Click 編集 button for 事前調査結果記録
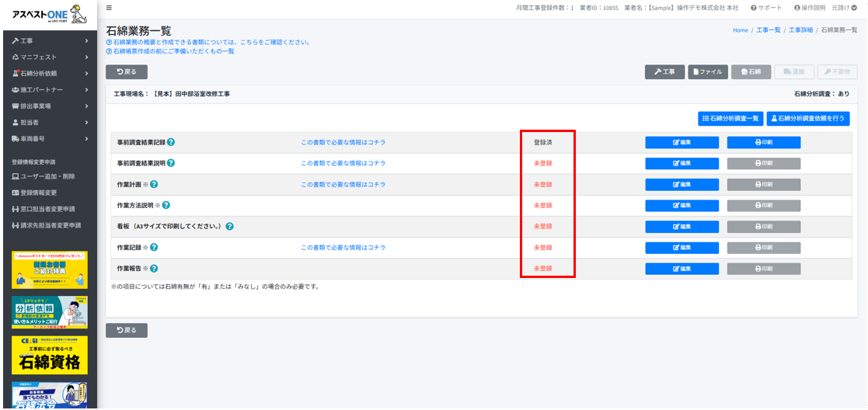The image size is (868, 410). [x=682, y=142]
